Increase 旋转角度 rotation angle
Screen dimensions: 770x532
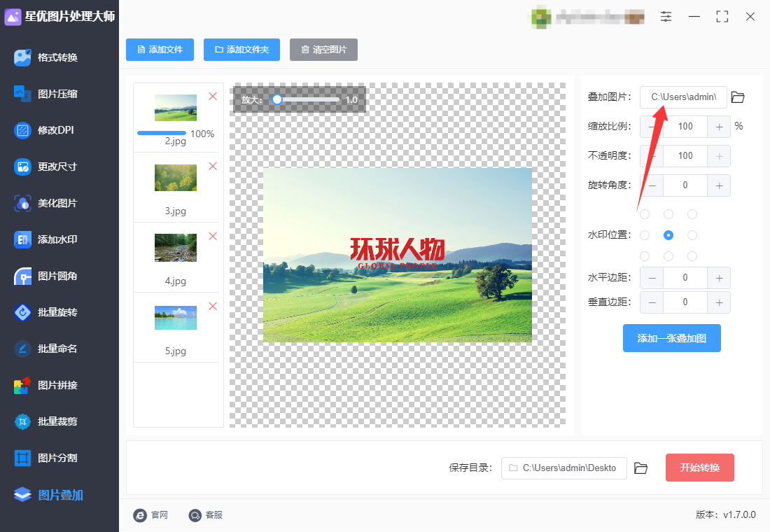(x=719, y=185)
